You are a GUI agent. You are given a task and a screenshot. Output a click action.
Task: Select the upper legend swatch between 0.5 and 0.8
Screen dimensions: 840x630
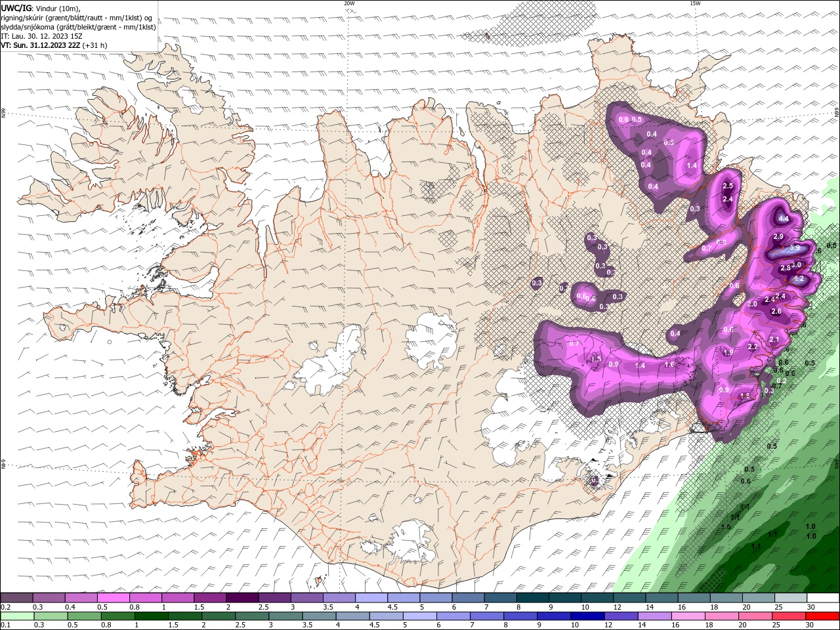click(x=113, y=598)
